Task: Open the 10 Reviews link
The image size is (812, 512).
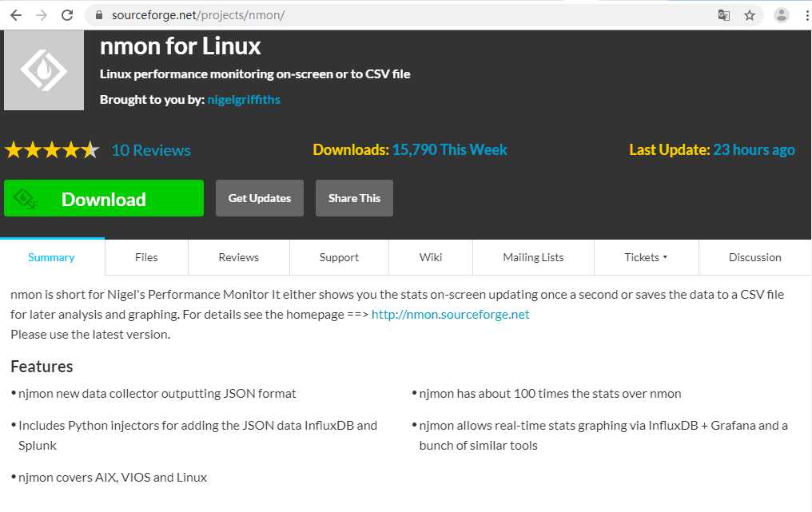Action: tap(151, 150)
